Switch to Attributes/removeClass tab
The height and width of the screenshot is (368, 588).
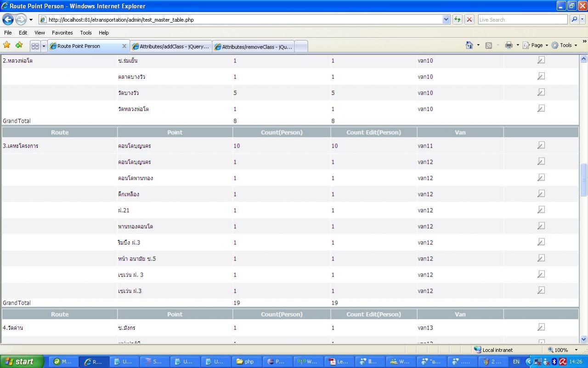tap(254, 46)
